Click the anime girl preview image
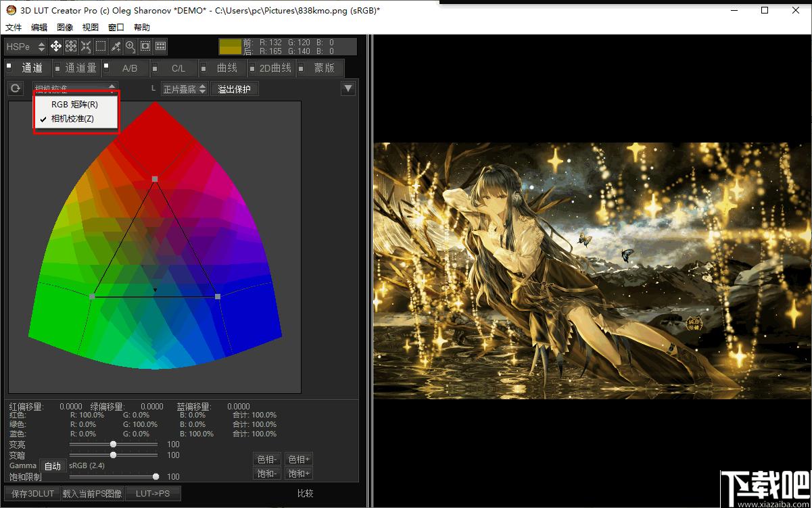Viewport: 812px width, 508px height. click(x=592, y=271)
